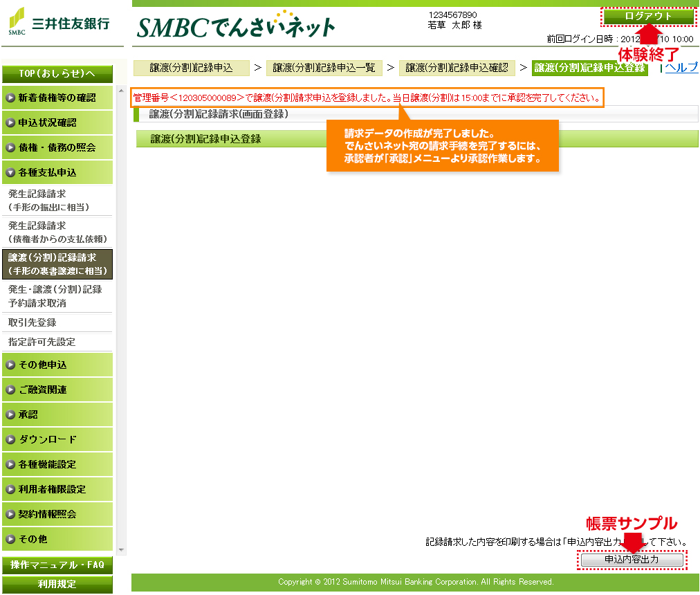Click the 記録請求した内容を印刷する場合は instruction text
Screen dimensions: 700x595
[556, 542]
